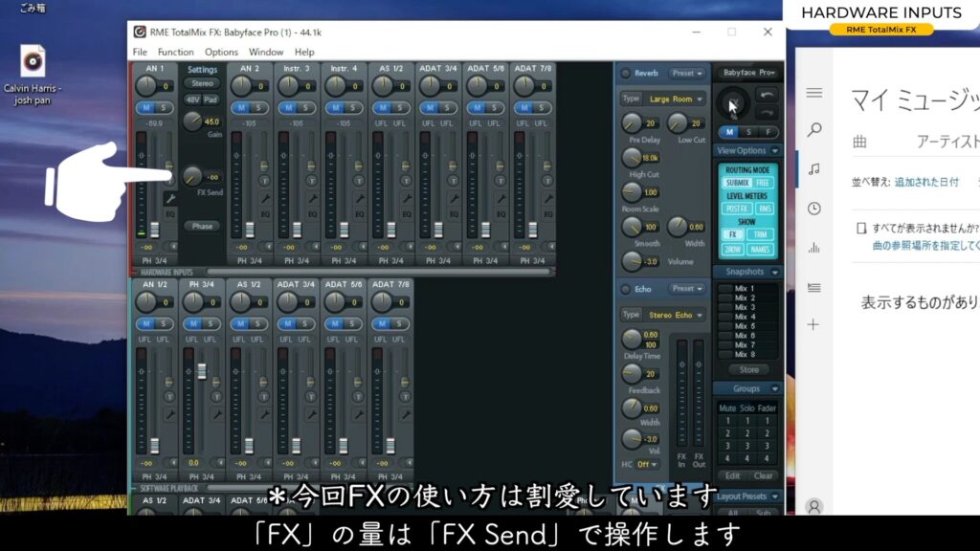The image size is (980, 551).
Task: Click the PH 3/4 output channel fader handle
Action: tap(202, 371)
